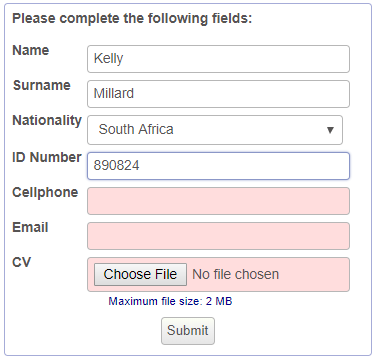Select the empty Email input field
379x360 pixels.
pos(218,236)
